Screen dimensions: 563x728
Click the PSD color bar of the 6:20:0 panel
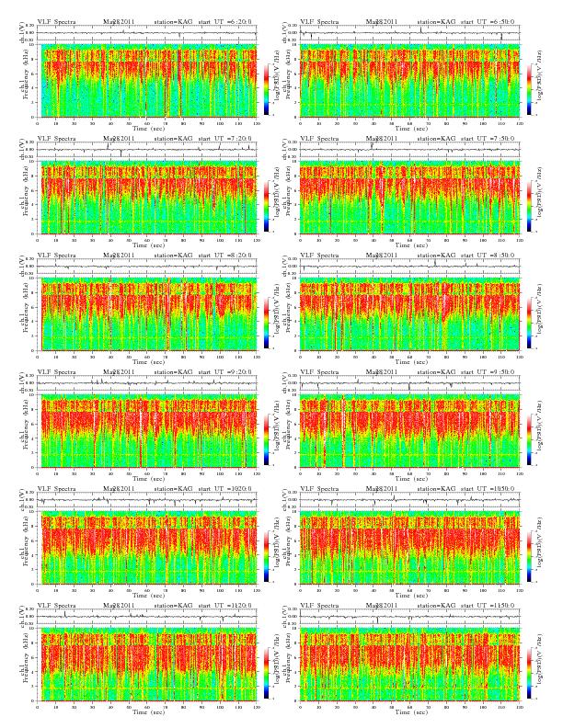pos(266,89)
